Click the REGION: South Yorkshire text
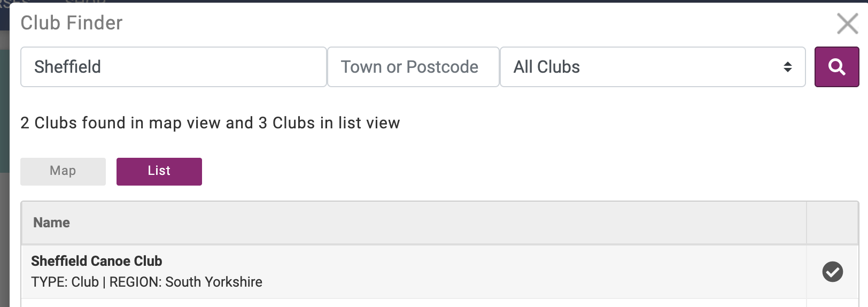 tap(186, 282)
